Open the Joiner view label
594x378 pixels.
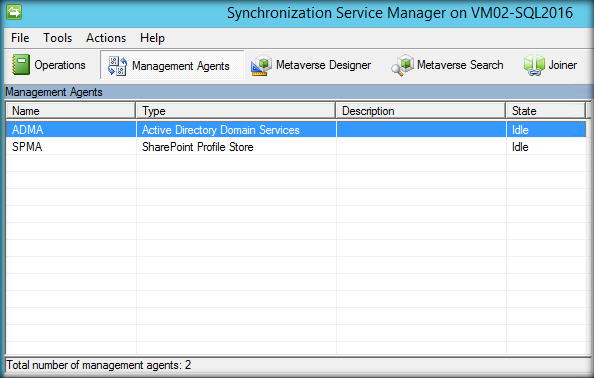tap(563, 65)
